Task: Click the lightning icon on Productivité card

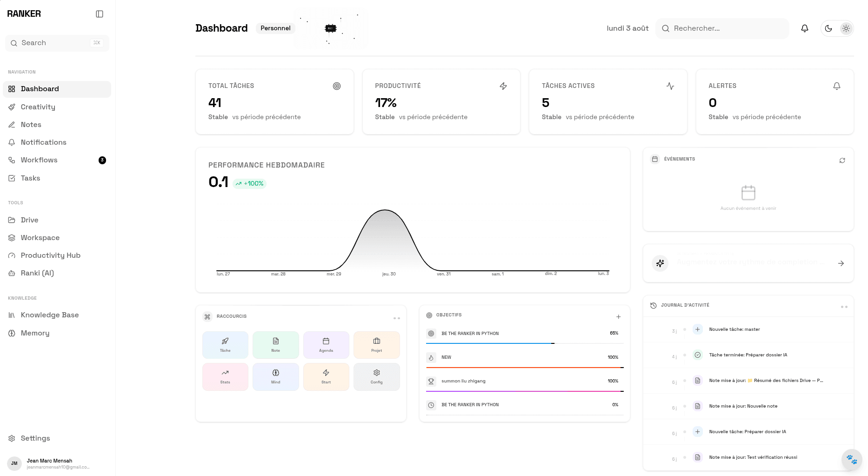Action: coord(503,86)
